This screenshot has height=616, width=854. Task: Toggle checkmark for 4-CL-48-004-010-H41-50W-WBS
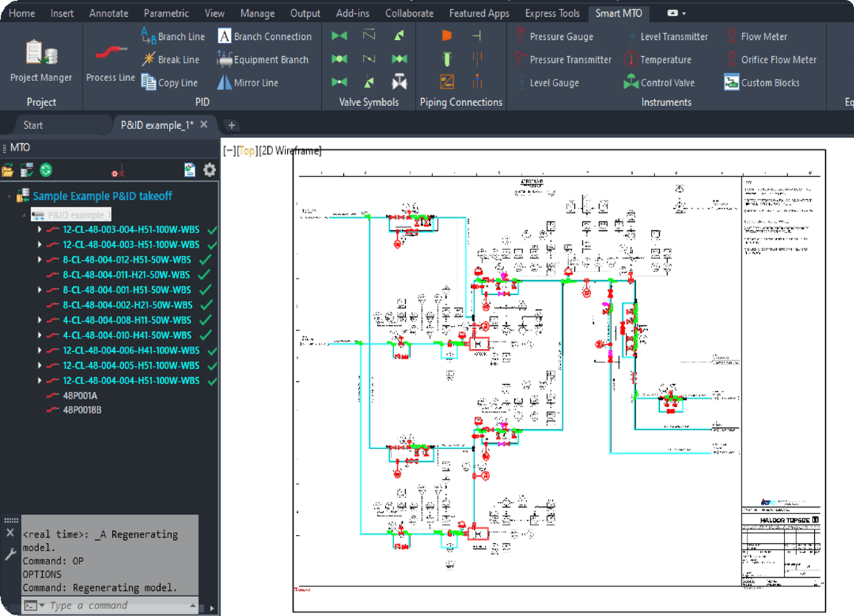pyautogui.click(x=205, y=335)
